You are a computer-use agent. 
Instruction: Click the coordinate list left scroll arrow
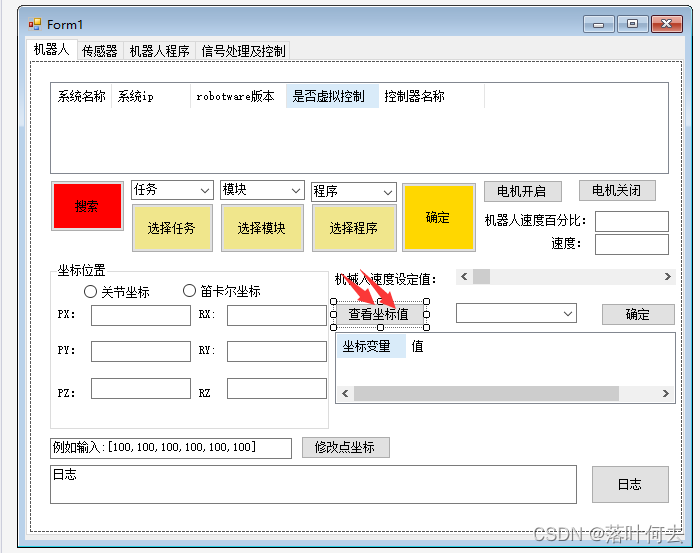click(345, 394)
